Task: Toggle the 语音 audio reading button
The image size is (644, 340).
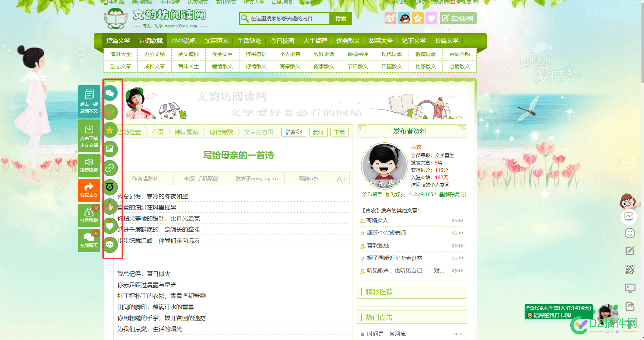Action: 294,132
